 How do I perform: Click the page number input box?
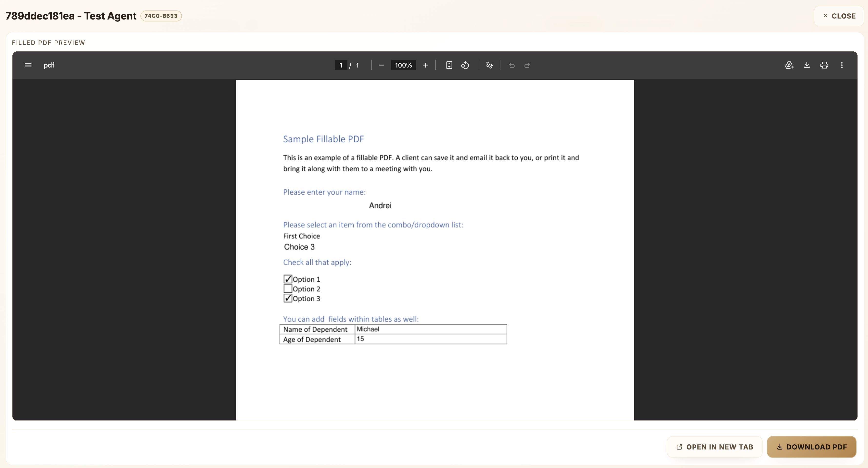pyautogui.click(x=341, y=65)
